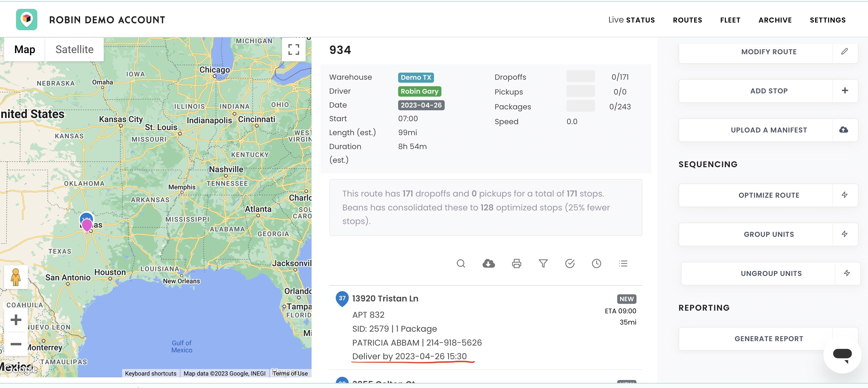This screenshot has width=868, height=388.
Task: Open the filter funnel icon
Action: 543,264
